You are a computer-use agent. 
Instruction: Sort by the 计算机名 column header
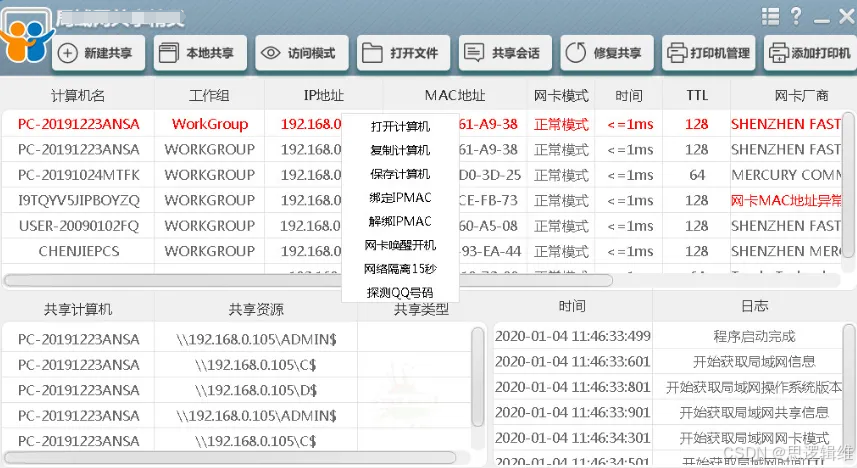(78, 96)
